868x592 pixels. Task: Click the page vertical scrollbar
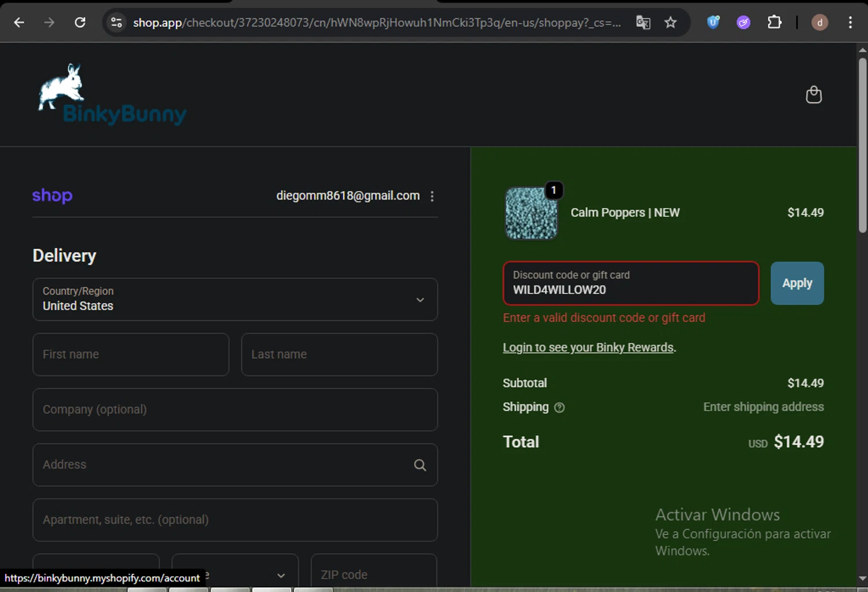tap(862, 145)
